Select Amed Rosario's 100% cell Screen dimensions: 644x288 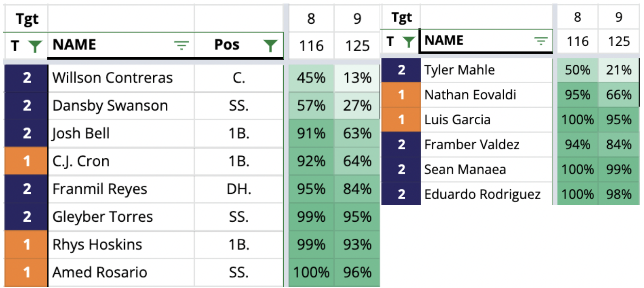tap(311, 272)
